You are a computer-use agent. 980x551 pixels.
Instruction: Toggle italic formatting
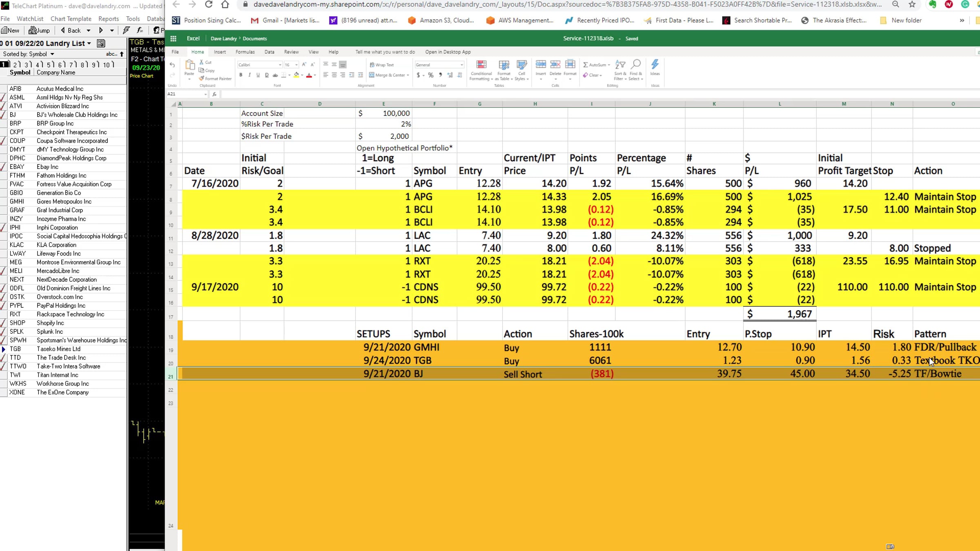[249, 75]
